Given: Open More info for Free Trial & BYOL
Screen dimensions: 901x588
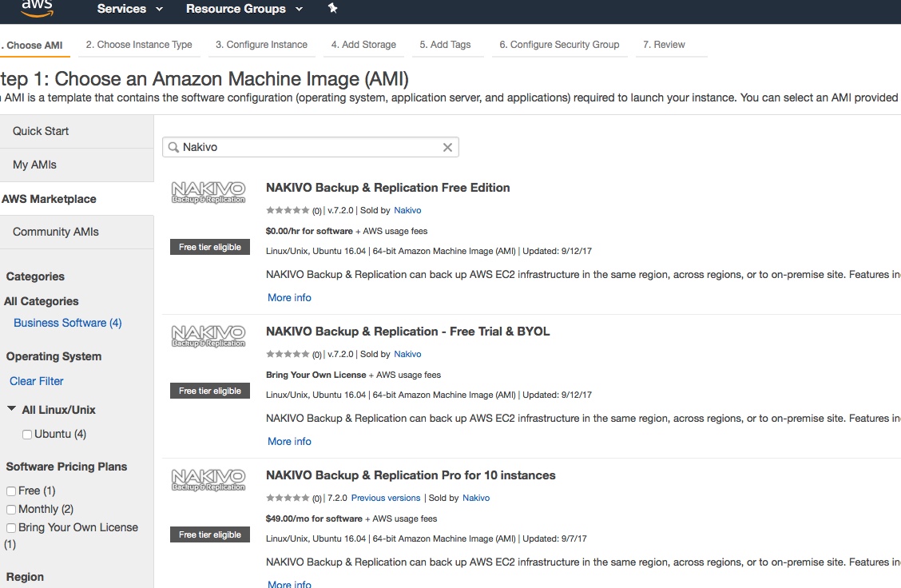Looking at the screenshot, I should tap(289, 442).
